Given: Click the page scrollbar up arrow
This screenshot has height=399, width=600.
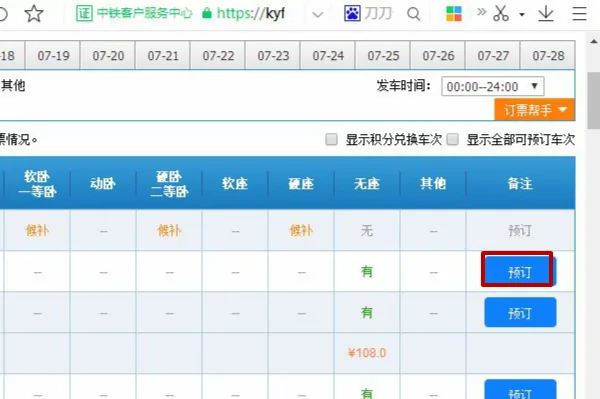Looking at the screenshot, I should pyautogui.click(x=593, y=41).
